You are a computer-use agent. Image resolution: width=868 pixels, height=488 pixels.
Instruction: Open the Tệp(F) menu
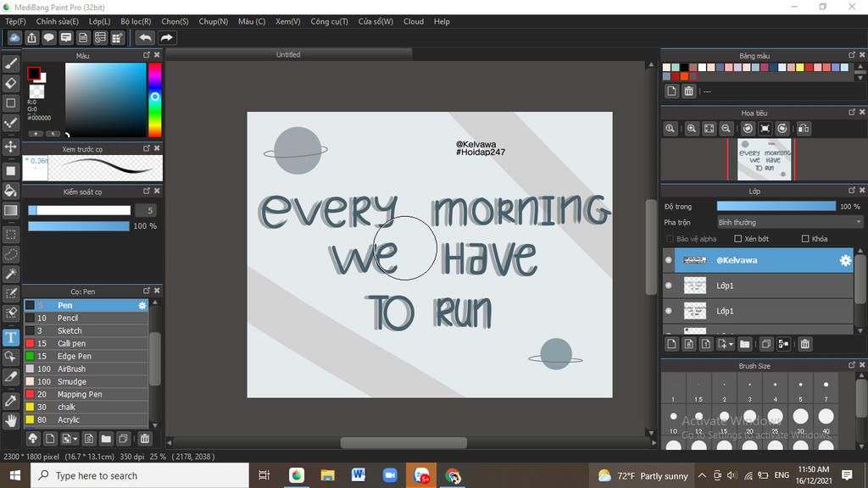15,21
